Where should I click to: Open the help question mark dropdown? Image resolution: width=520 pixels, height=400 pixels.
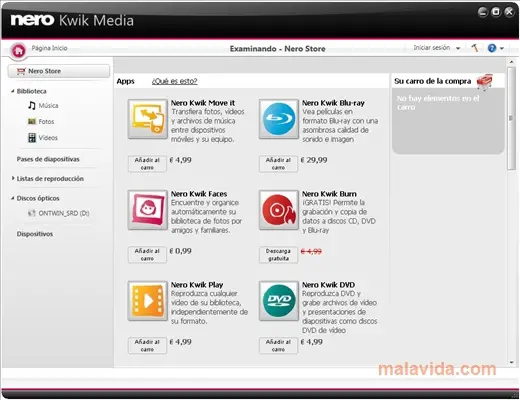[496, 48]
